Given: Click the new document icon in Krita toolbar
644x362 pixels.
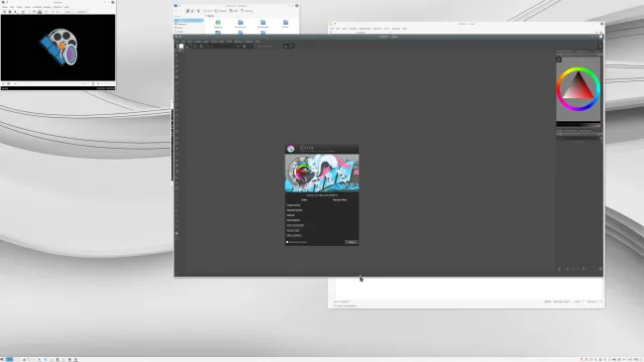Looking at the screenshot, I should 177,46.
